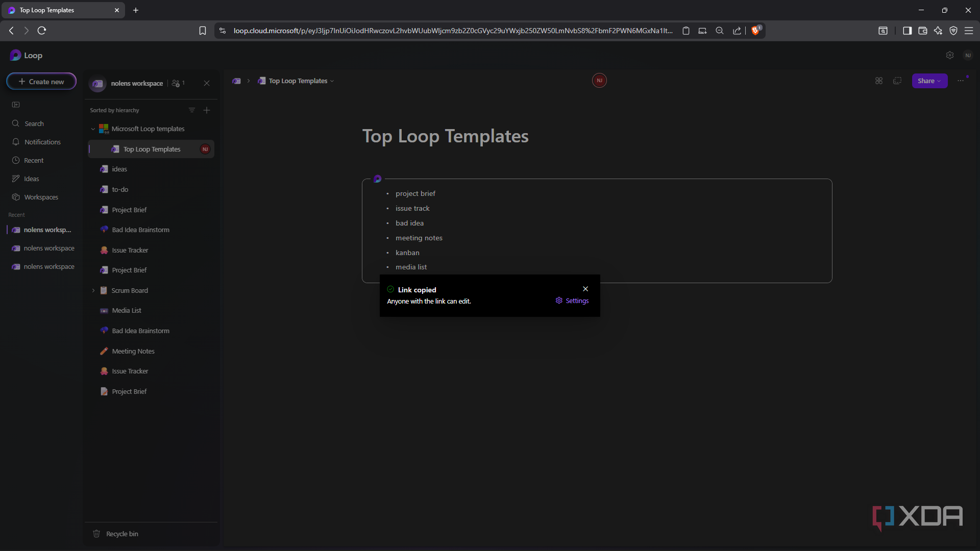Image resolution: width=980 pixels, height=551 pixels.
Task: Open the NJ account profile icon
Action: 968,55
